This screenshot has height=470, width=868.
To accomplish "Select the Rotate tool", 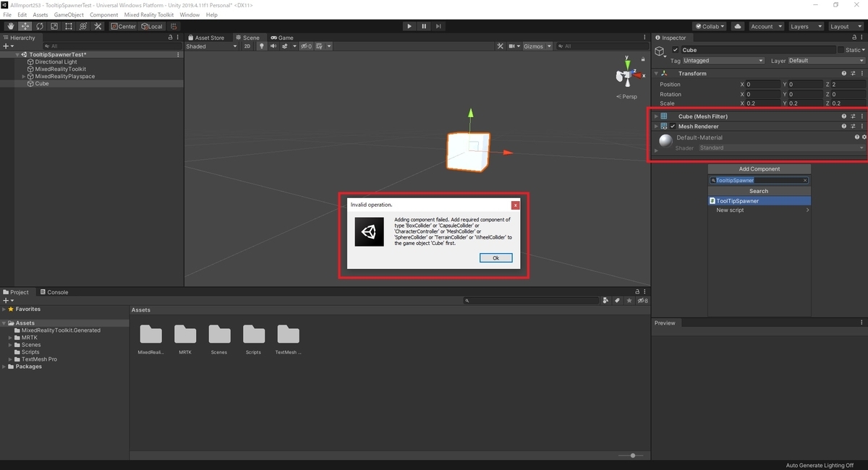I will pyautogui.click(x=39, y=26).
